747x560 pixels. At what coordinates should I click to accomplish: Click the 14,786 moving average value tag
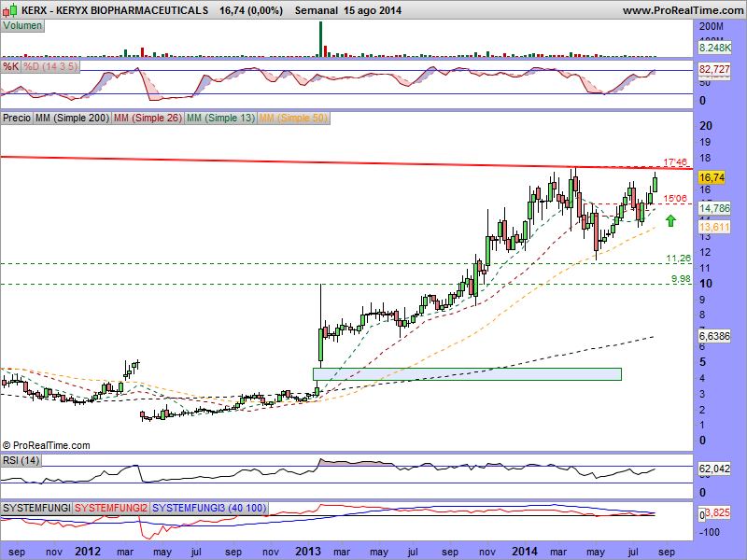(x=714, y=208)
